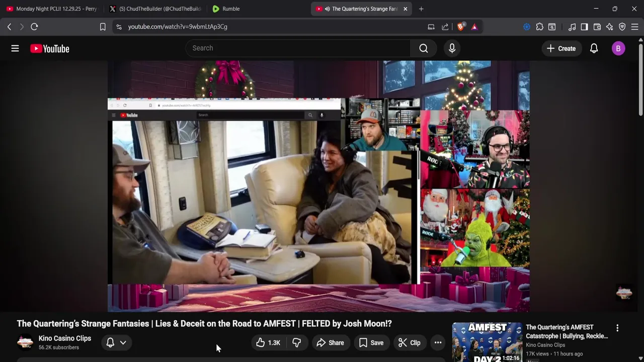Bookmark this page icon

(103, 27)
